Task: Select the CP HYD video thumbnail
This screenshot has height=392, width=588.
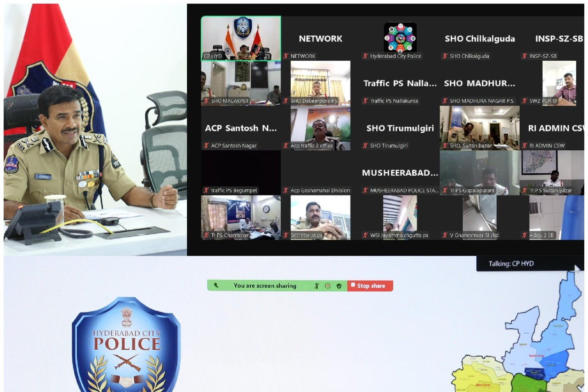Action: [241, 38]
